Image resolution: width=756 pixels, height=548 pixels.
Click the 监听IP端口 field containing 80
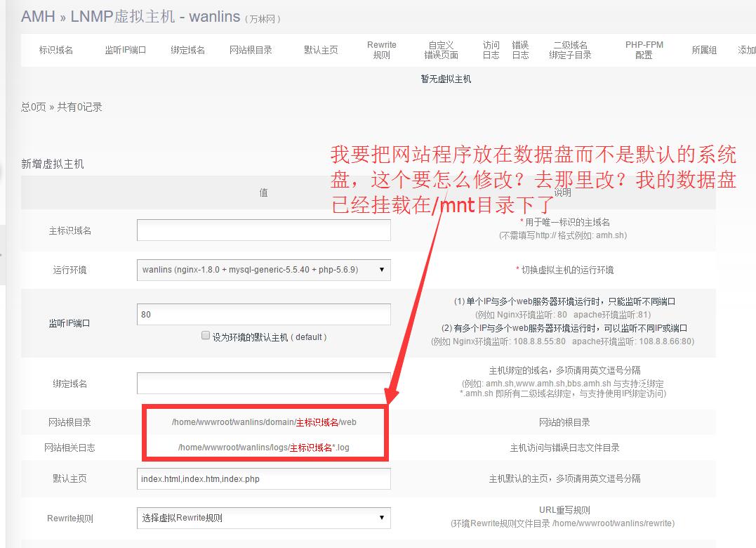[263, 314]
